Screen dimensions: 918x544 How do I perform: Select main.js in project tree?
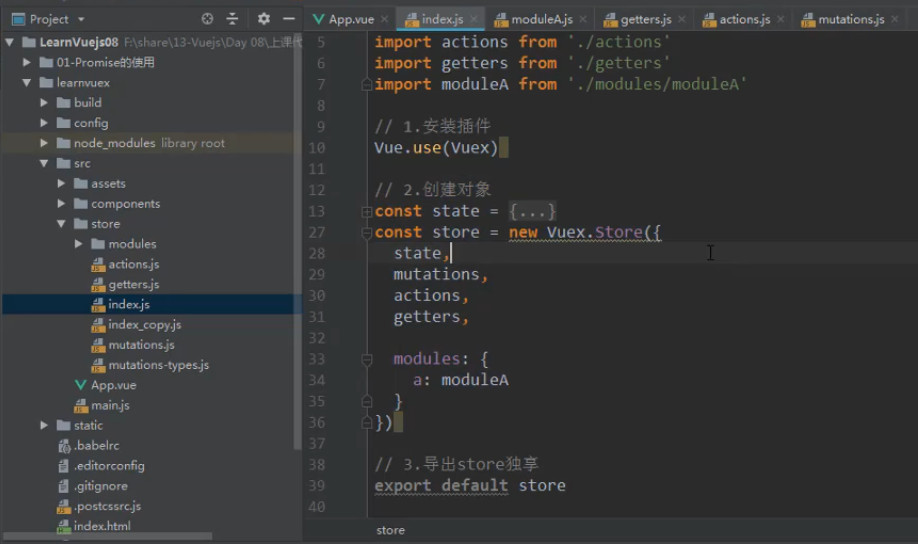[x=110, y=405]
